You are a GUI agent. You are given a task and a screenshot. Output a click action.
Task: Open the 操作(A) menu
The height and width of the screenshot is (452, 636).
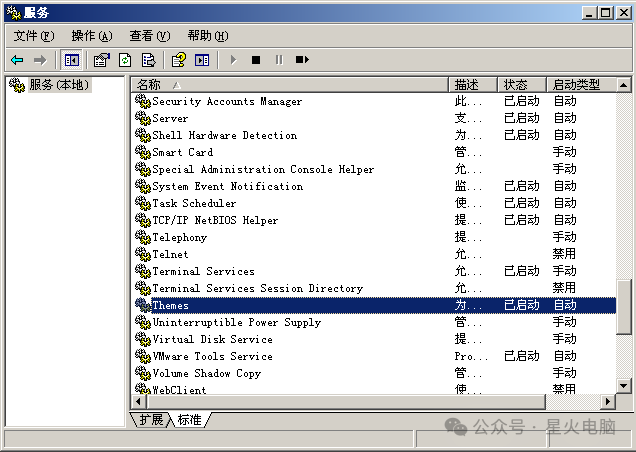(x=91, y=36)
